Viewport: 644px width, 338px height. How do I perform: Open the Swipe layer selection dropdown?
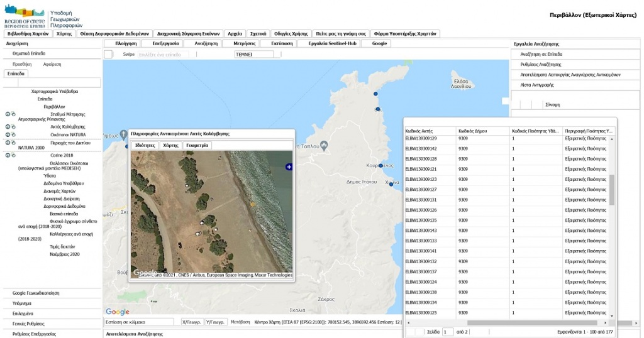click(165, 55)
